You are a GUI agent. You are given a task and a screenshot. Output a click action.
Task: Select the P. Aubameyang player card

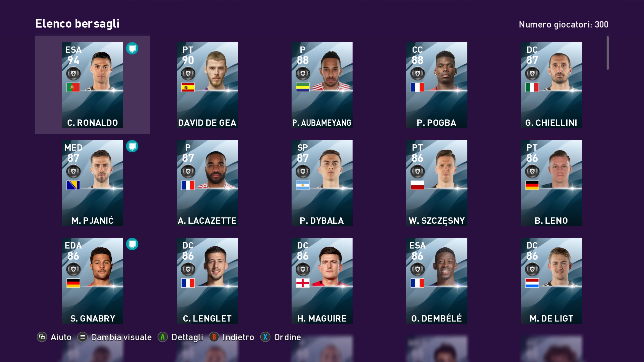tap(322, 85)
